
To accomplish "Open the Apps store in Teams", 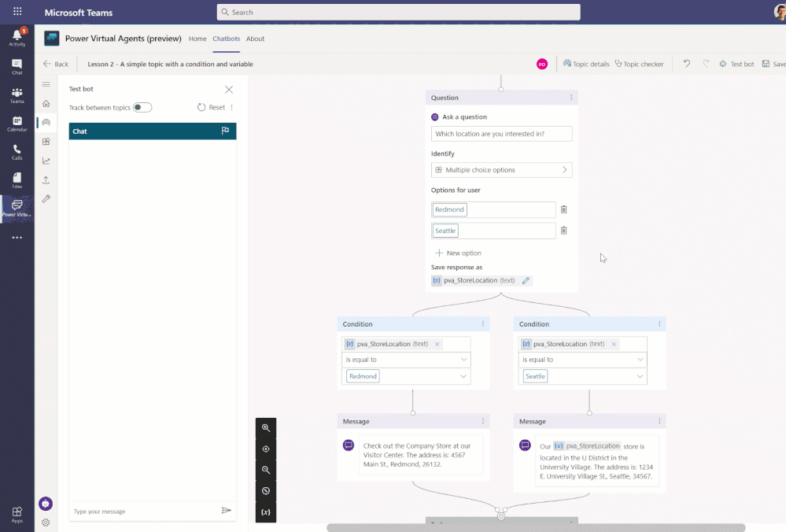I will [17, 515].
